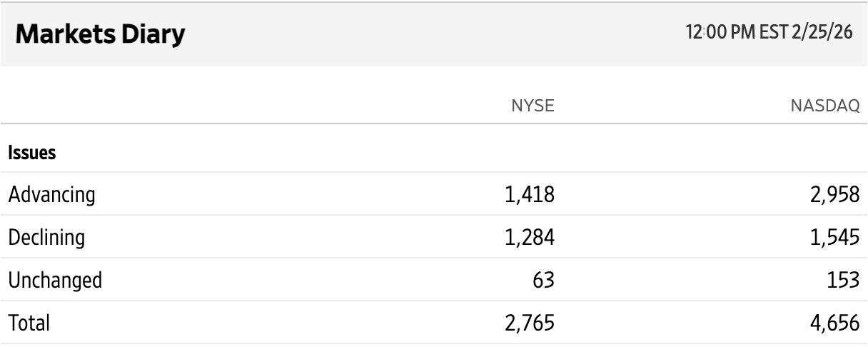Click empty middle of gray header bar
868x347 pixels.
428,34
